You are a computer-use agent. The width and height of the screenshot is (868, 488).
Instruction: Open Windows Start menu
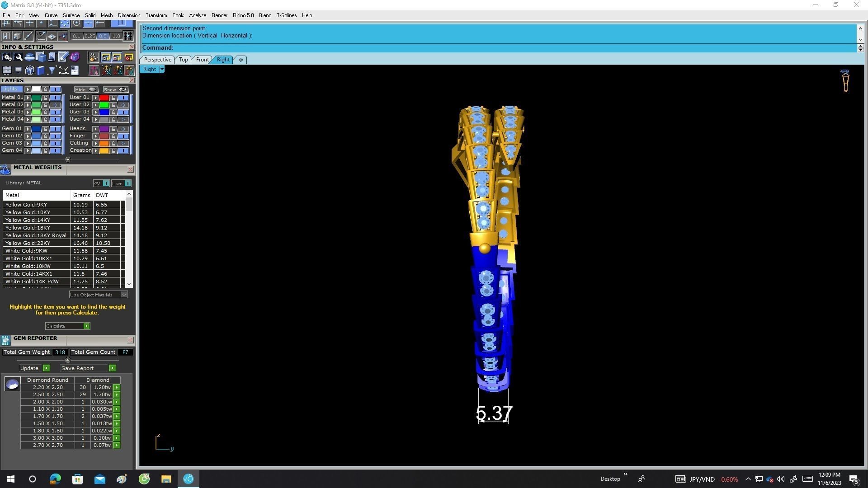pyautogui.click(x=11, y=479)
